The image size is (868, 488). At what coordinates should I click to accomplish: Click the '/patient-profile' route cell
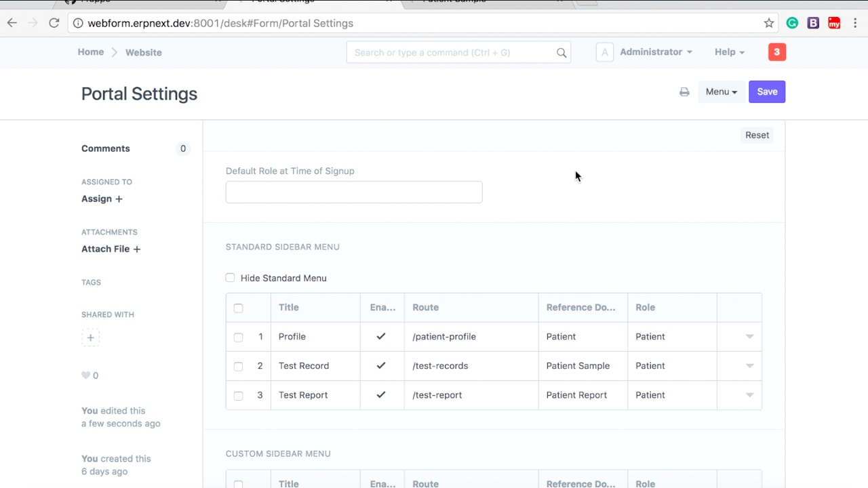coord(471,336)
